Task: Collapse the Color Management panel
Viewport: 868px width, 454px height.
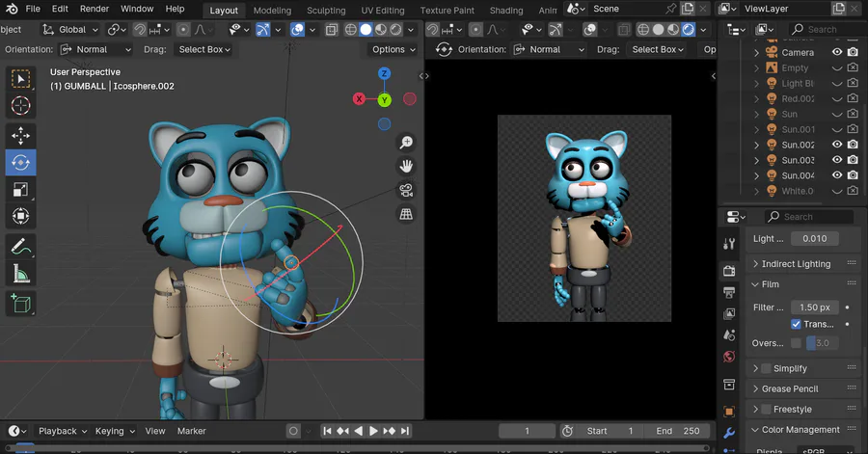Action: coord(800,430)
